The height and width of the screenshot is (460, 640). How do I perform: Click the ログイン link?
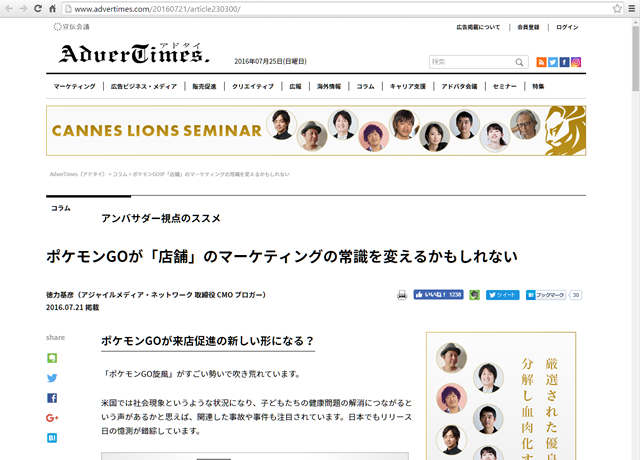567,27
